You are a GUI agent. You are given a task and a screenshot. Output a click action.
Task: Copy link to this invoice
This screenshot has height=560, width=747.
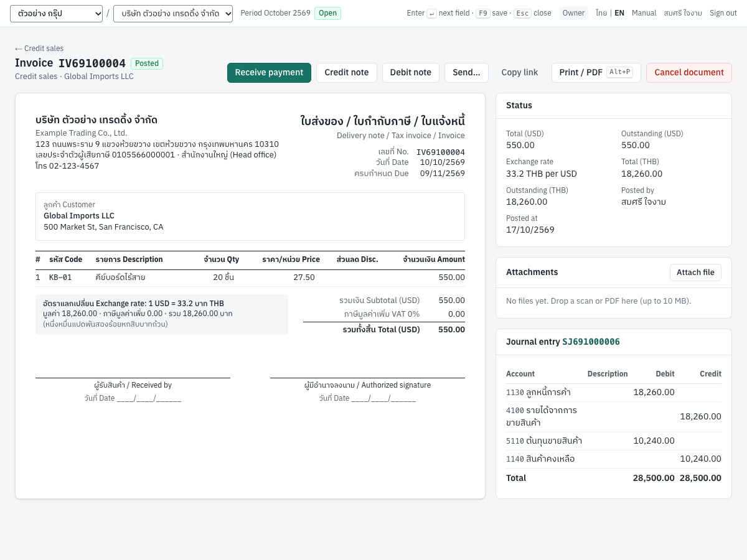point(520,73)
